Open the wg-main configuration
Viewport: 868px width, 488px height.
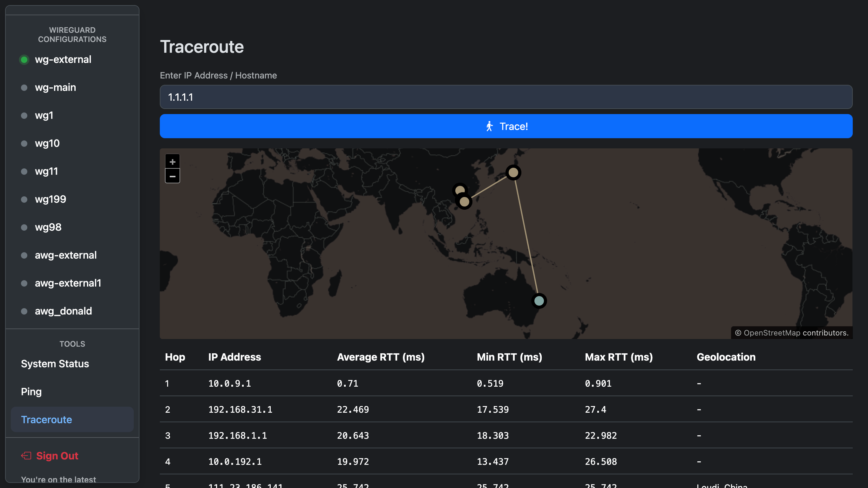(55, 87)
